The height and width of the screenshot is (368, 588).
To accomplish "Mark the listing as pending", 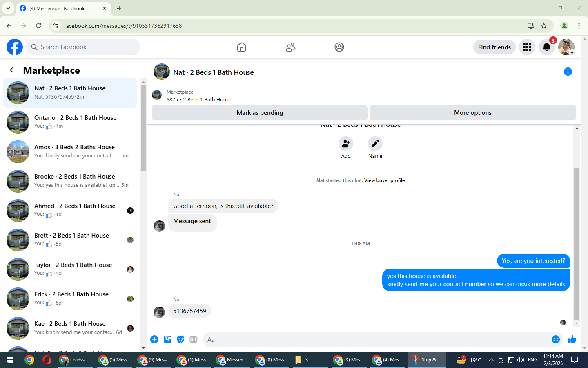I will click(260, 113).
